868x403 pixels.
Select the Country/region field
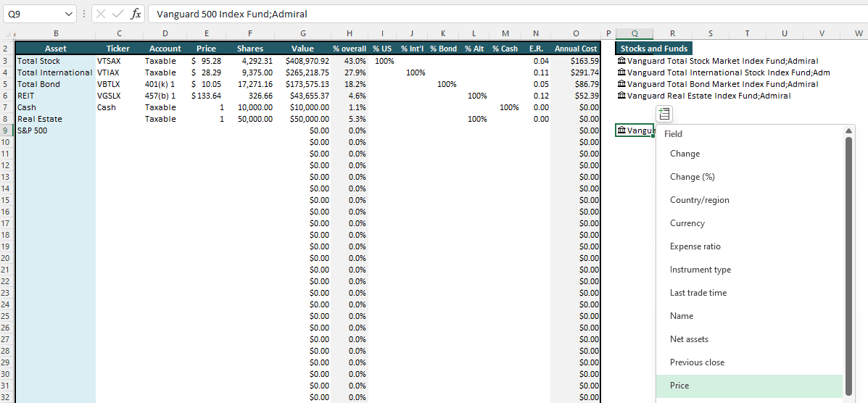(750, 200)
